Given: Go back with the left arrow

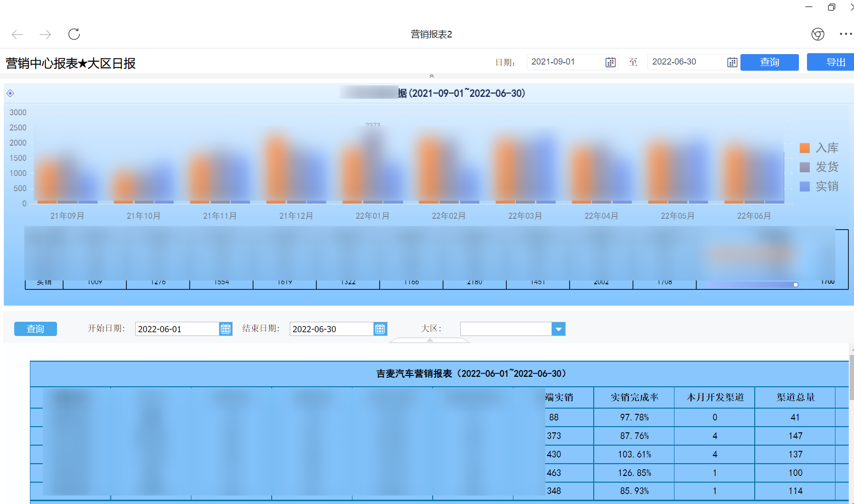Looking at the screenshot, I should pos(18,34).
